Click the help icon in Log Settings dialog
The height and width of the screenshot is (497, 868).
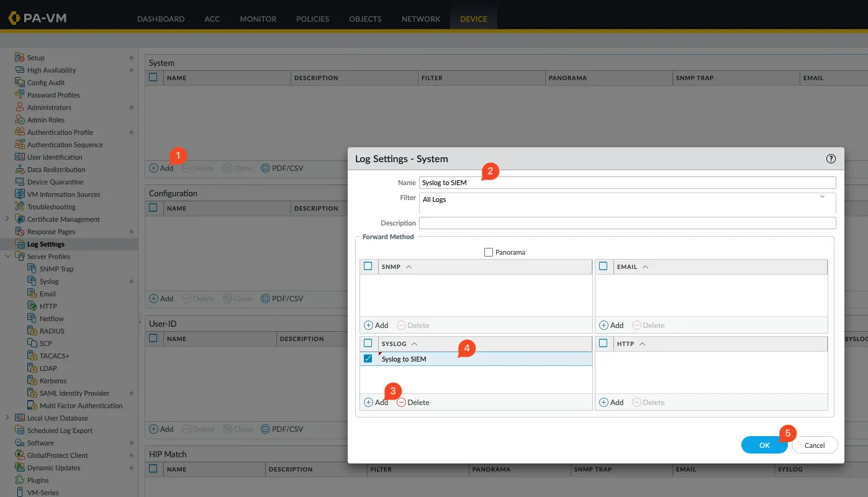tap(831, 159)
